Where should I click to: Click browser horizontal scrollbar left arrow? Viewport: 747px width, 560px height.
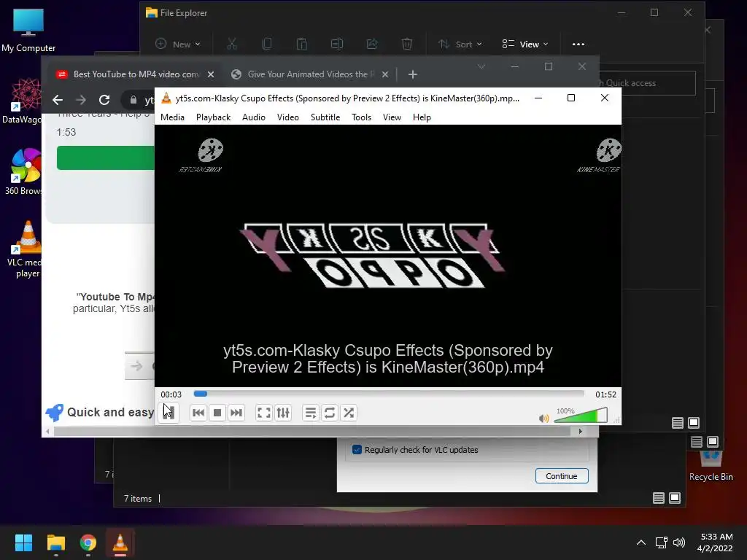click(47, 432)
